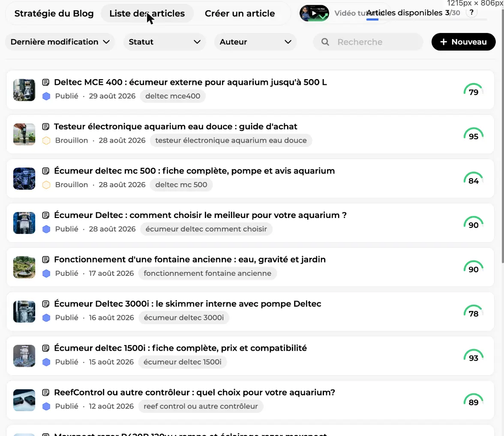This screenshot has height=436, width=504.
Task: Click the article icon beside Testeur électronique title
Action: (x=45, y=127)
